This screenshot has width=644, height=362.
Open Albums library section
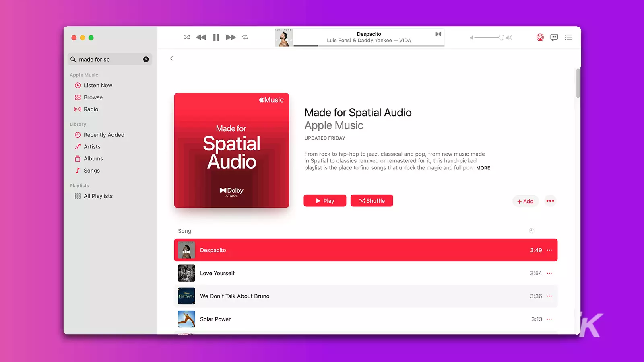coord(93,158)
